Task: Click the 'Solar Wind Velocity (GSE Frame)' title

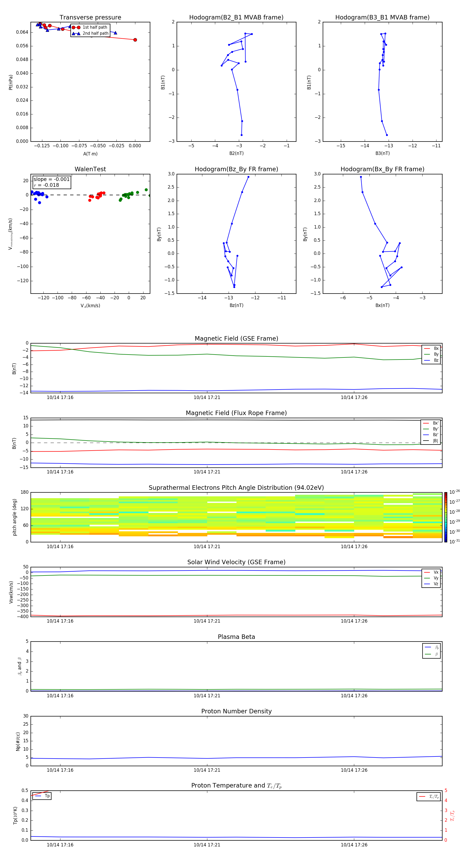Action: (x=236, y=562)
